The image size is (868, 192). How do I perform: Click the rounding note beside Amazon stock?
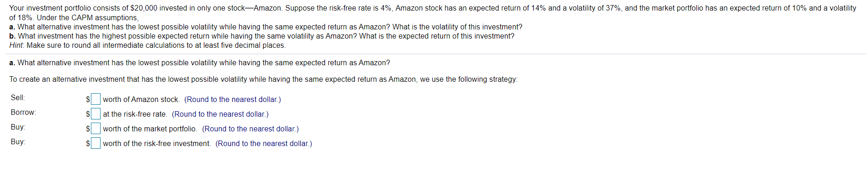tap(233, 100)
